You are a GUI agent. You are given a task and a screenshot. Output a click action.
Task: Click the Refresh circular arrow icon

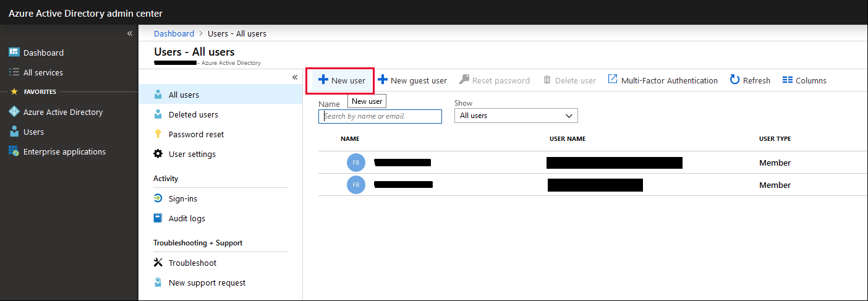(x=734, y=80)
